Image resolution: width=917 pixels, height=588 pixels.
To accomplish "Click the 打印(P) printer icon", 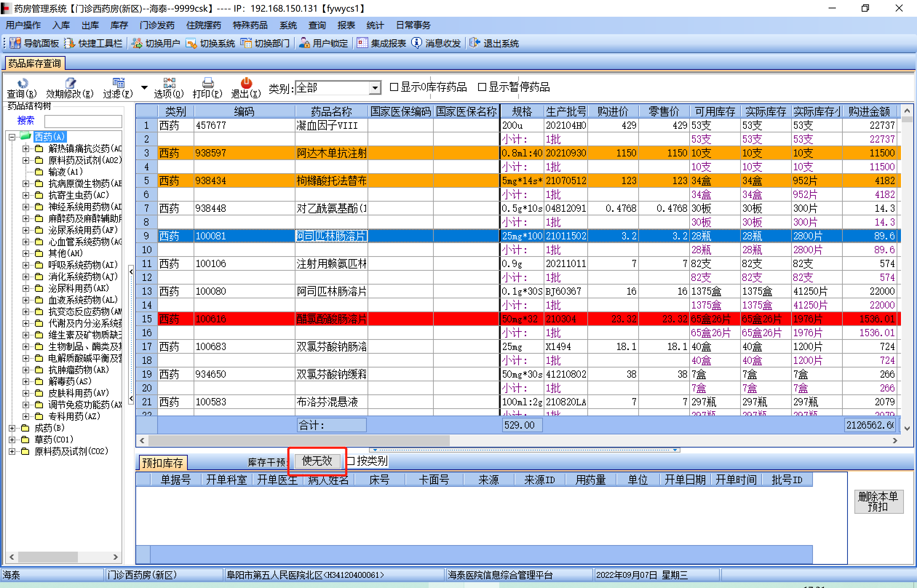I will 208,83.
